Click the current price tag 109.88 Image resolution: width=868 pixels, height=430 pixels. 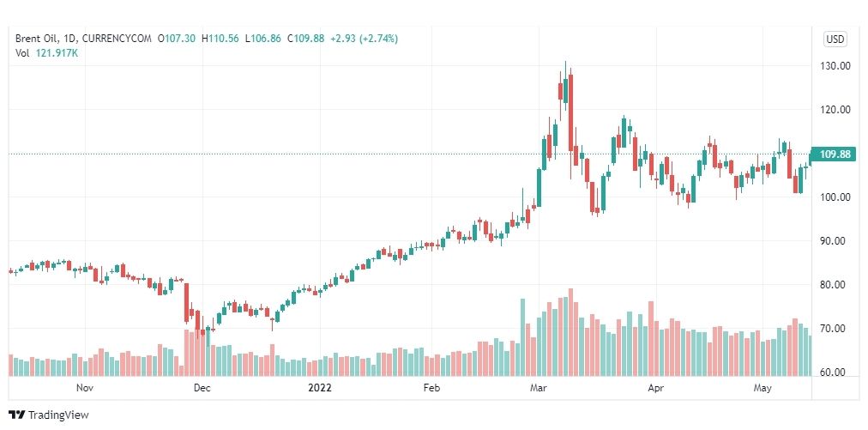coord(835,154)
